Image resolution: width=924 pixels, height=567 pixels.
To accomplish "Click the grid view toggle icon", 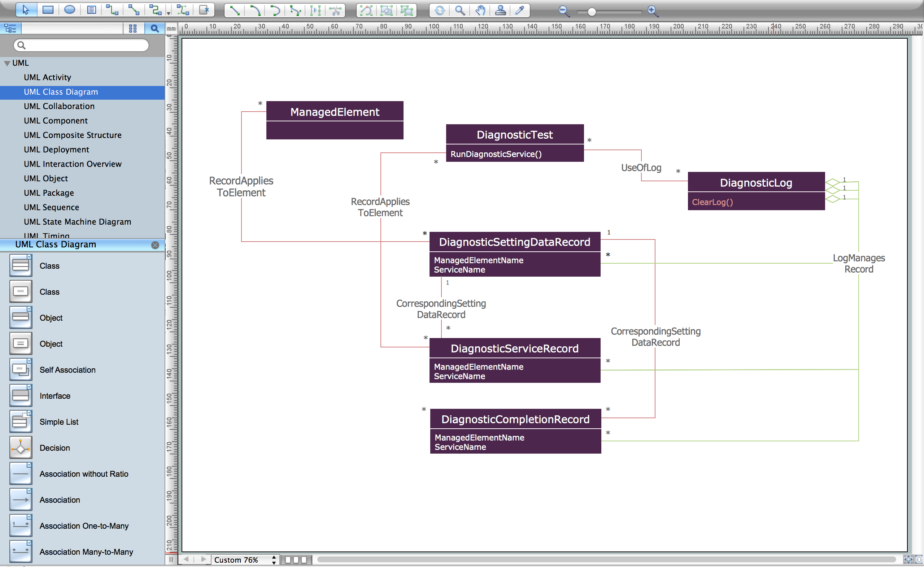I will [132, 29].
